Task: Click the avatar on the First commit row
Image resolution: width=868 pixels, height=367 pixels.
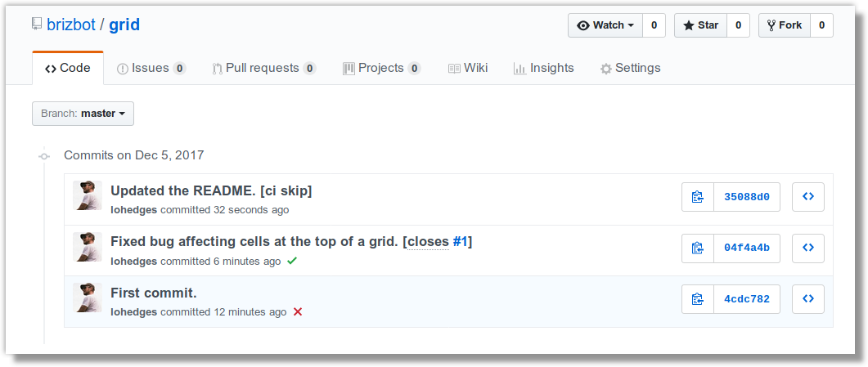Action: 88,298
